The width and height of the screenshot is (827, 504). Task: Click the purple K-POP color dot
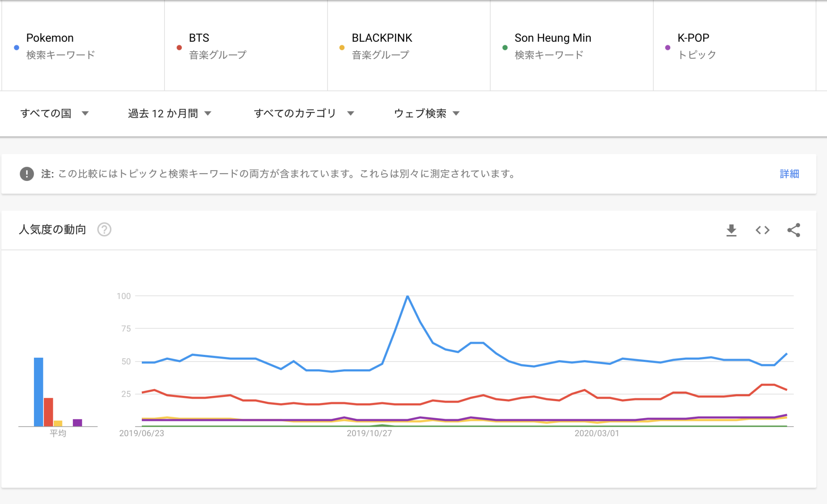tap(668, 48)
